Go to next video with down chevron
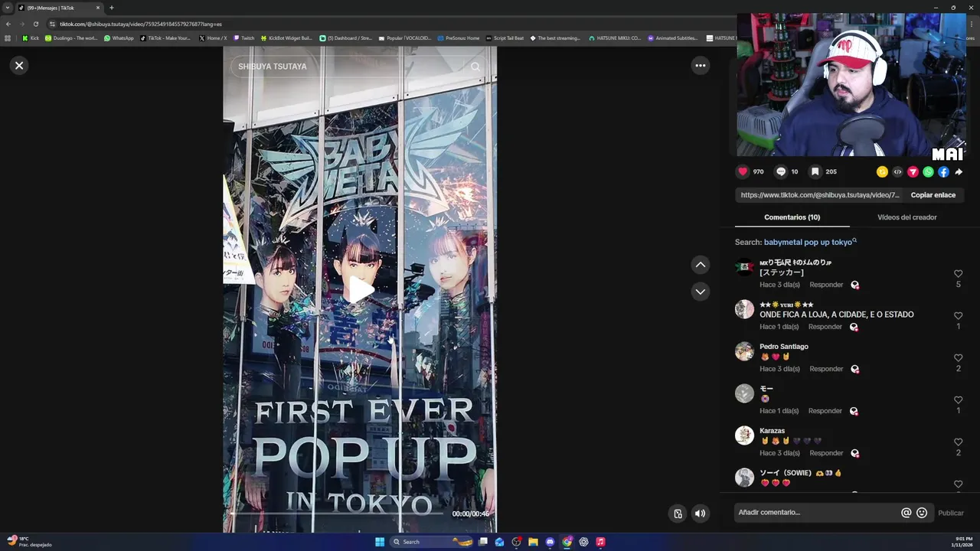The width and height of the screenshot is (980, 551). [700, 292]
